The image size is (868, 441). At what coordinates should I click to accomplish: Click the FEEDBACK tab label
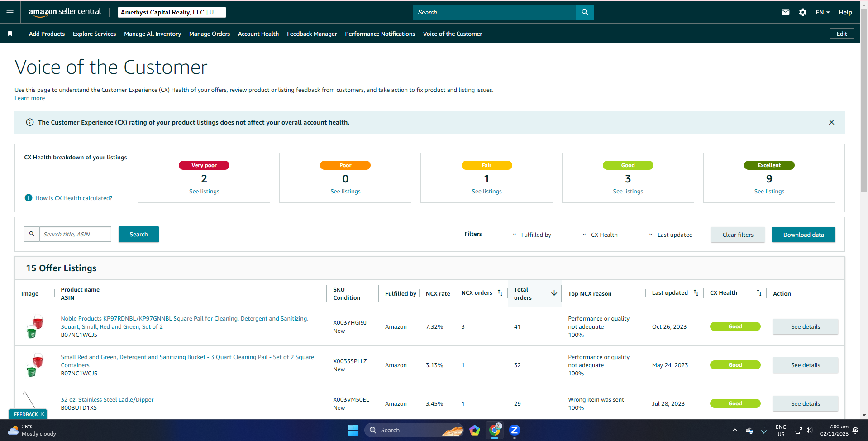coord(26,414)
